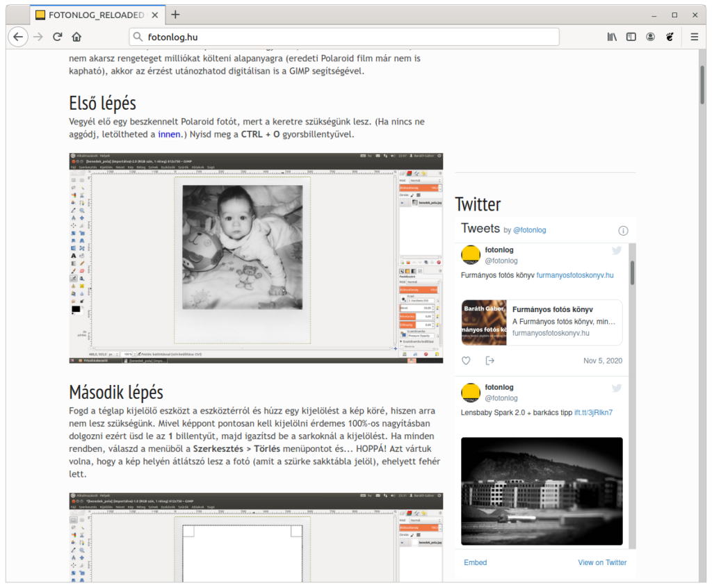Viewport: 712px width, 588px height.
Task: Click 'fotonlog' name on the Lensbaby tweet
Action: (499, 387)
